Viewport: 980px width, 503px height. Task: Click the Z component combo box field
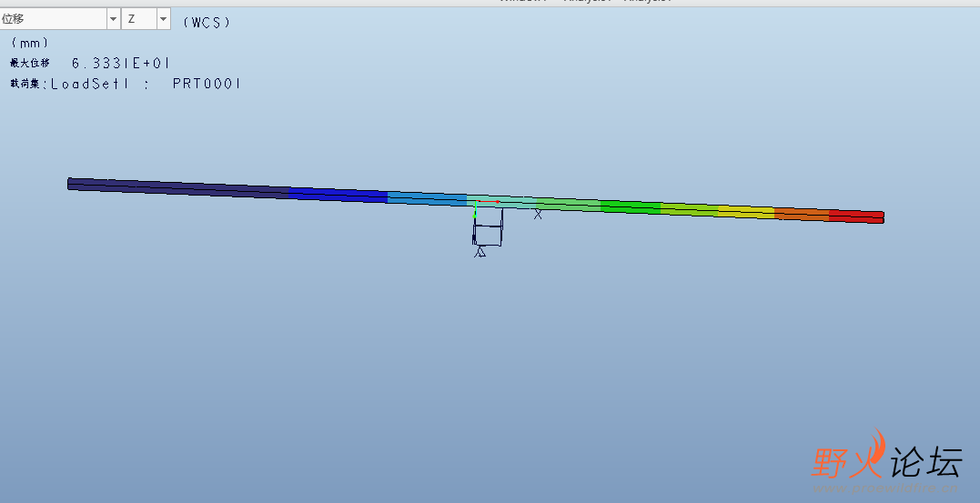coord(138,19)
